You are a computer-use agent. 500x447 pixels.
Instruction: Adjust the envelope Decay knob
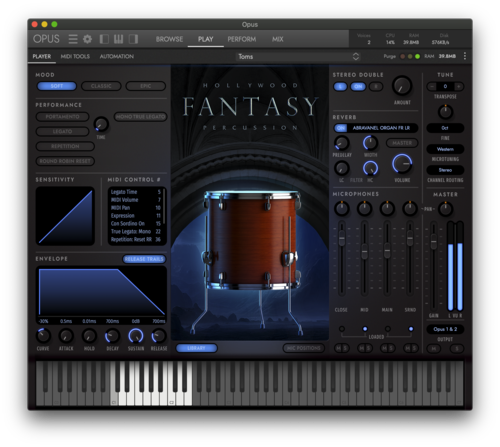112,336
